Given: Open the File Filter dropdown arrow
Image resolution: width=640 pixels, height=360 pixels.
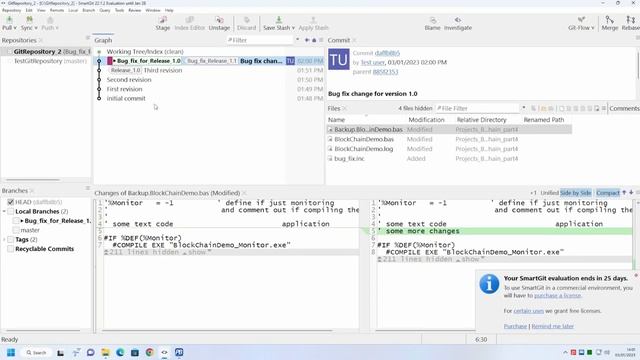Looking at the screenshot, I should [524, 108].
